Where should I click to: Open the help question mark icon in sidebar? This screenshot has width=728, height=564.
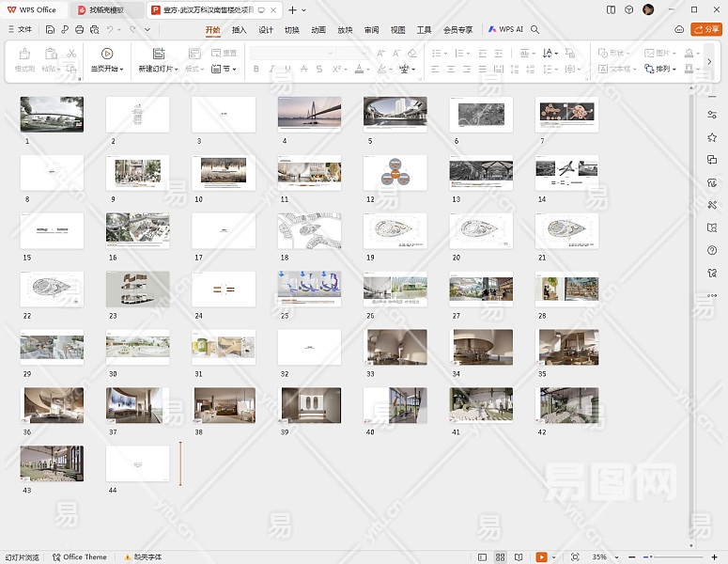712,250
